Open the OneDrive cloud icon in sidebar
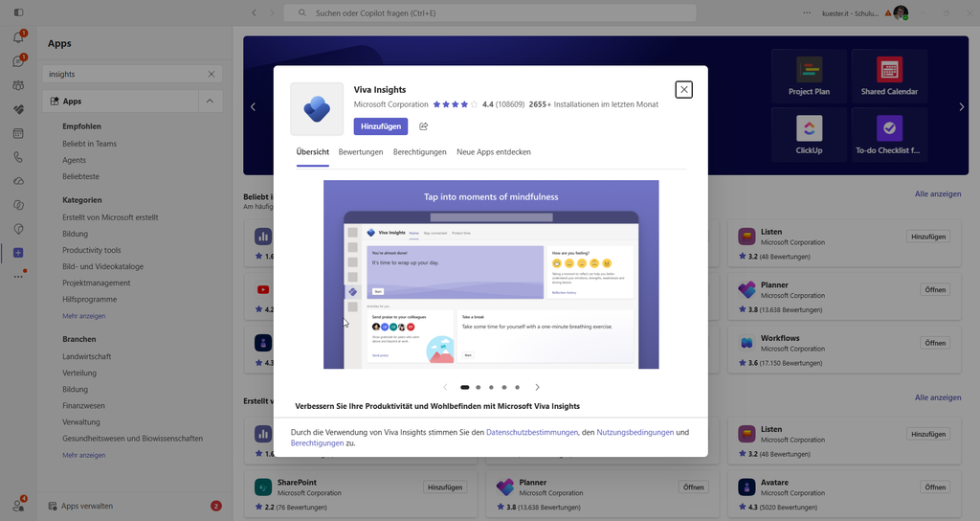This screenshot has height=521, width=980. pyautogui.click(x=18, y=181)
